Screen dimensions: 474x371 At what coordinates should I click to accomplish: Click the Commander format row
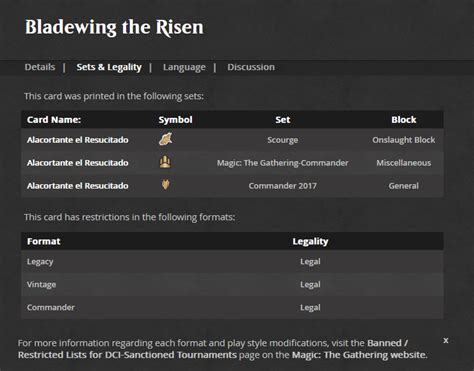pos(232,307)
